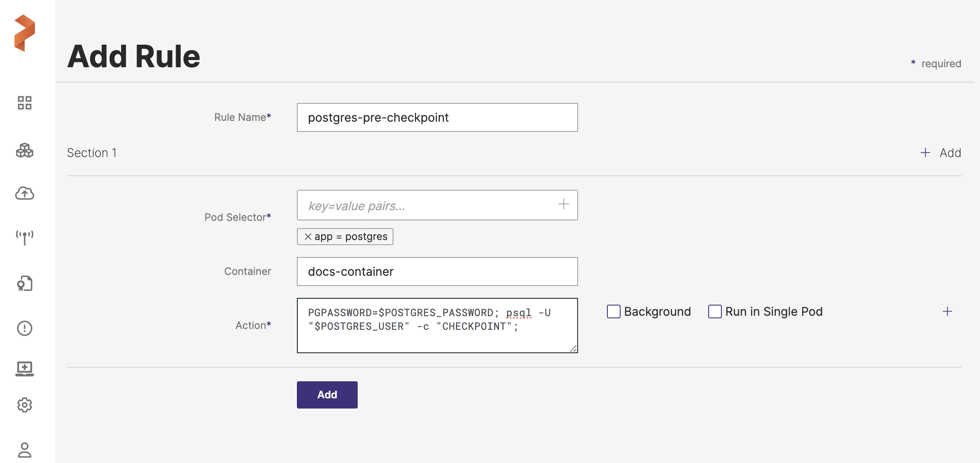Open the dashboard grid icon in sidebar

(x=25, y=103)
